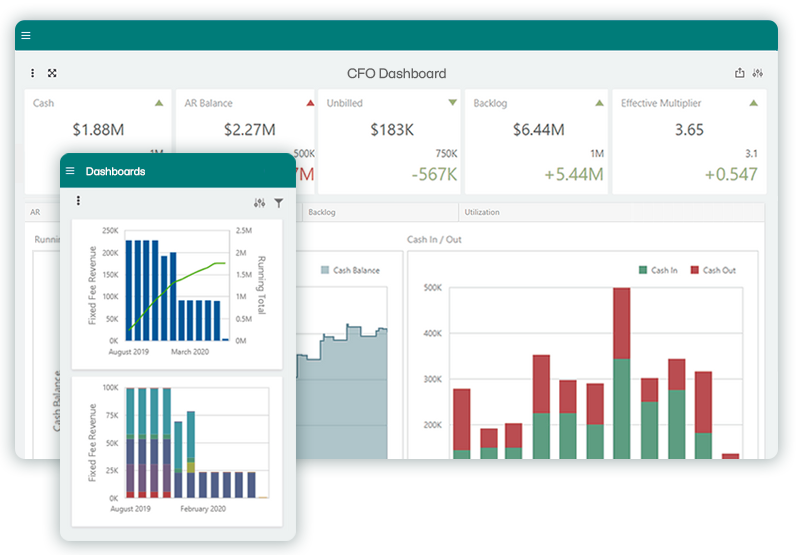Viewport: 800px width, 555px height.
Task: Click the +0.547 multiplier variance
Action: 731,174
